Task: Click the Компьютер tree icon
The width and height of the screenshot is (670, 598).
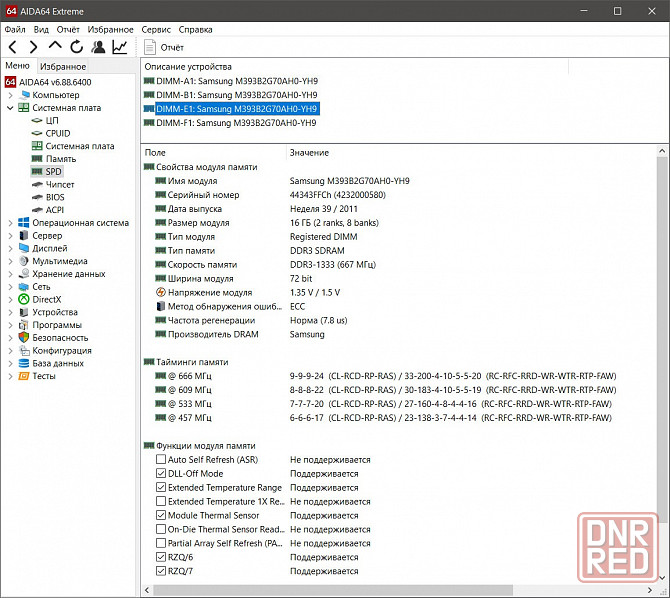Action: 25,95
